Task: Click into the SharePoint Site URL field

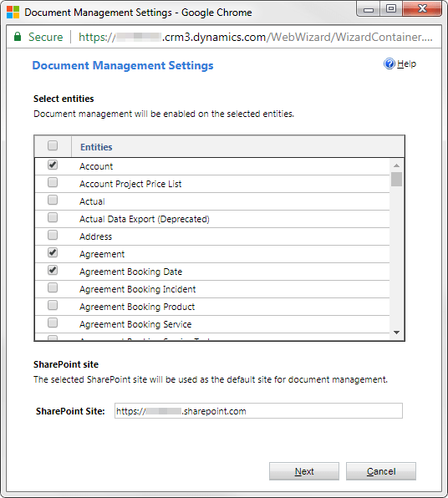Action: [x=258, y=411]
